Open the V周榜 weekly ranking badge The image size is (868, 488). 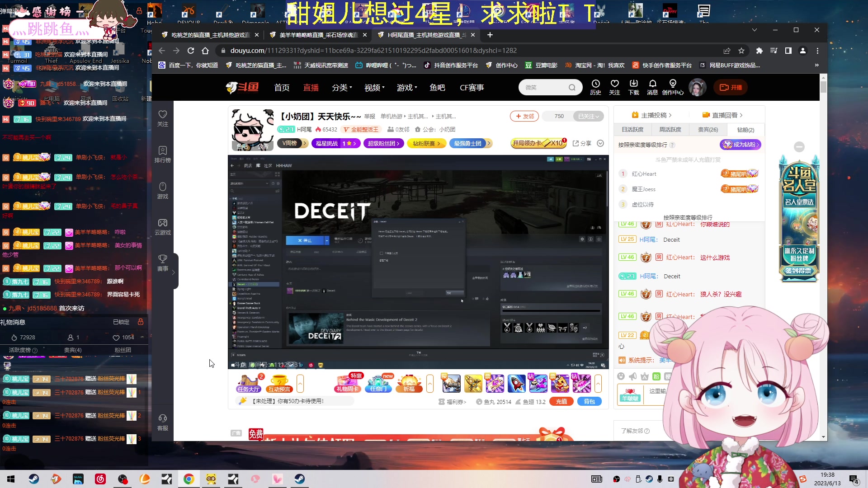click(292, 143)
